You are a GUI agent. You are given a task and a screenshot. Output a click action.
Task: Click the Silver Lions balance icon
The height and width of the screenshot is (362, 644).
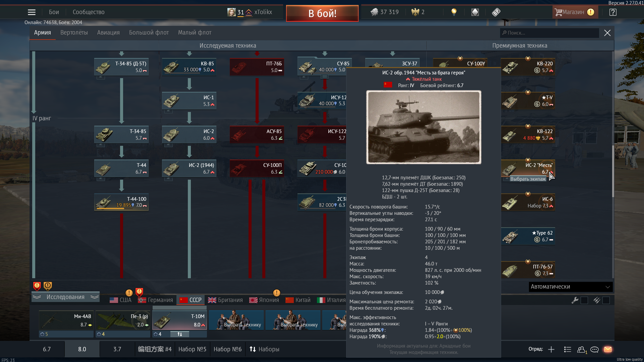(x=374, y=12)
